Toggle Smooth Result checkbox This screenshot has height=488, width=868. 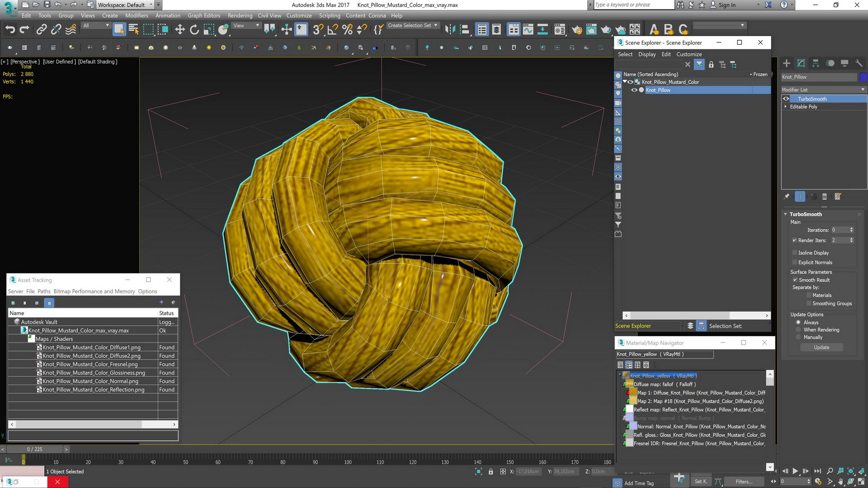point(795,280)
